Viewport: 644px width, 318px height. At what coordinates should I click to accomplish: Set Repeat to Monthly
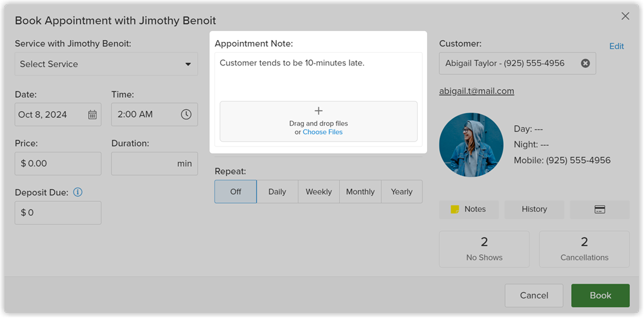[360, 192]
